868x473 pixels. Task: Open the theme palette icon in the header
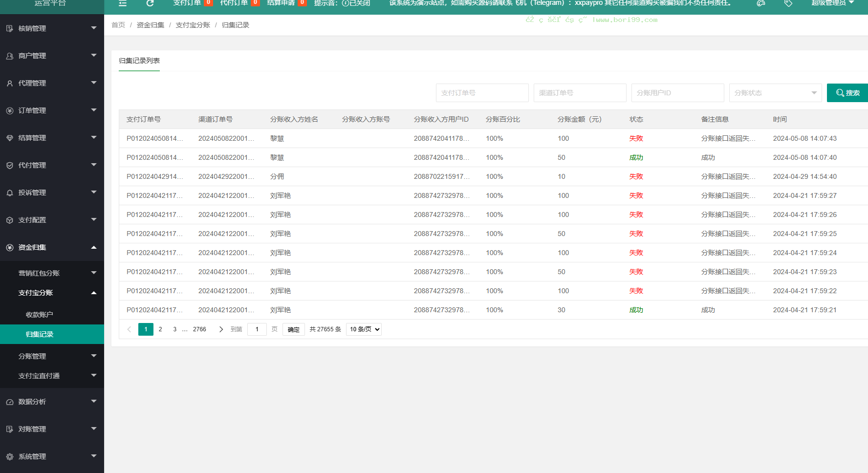[x=761, y=3]
